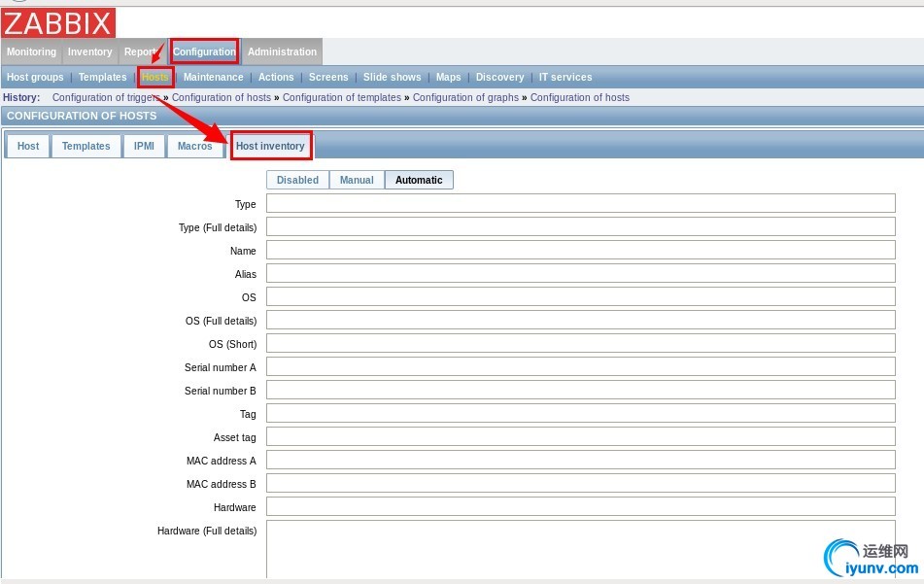This screenshot has width=924, height=584.
Task: Switch to the IPMI tab
Action: [x=144, y=146]
